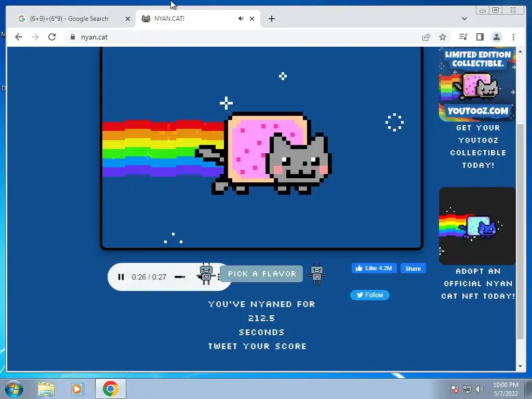Launch Windows Media Player from taskbar
Image resolution: width=532 pixels, height=399 pixels.
coord(77,389)
